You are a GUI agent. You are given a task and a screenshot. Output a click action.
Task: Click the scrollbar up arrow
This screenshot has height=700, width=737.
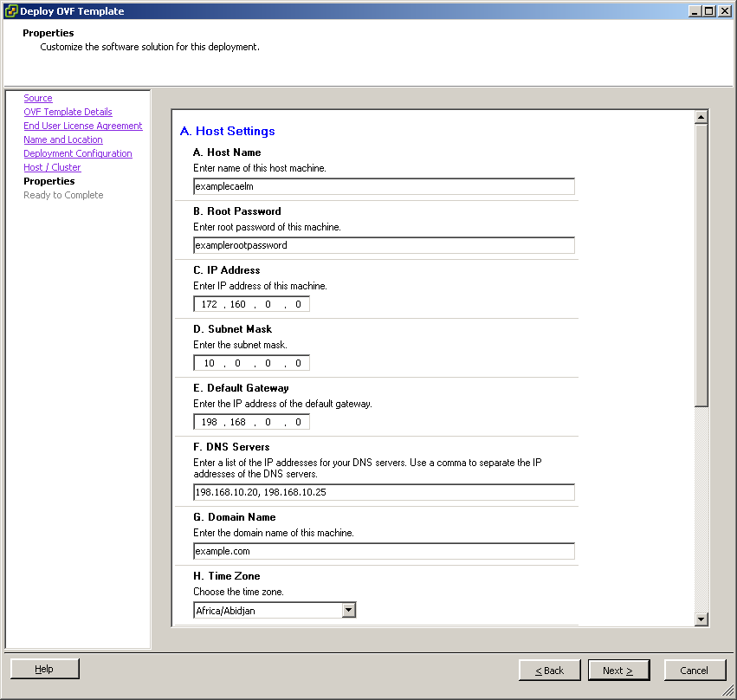[x=701, y=115]
